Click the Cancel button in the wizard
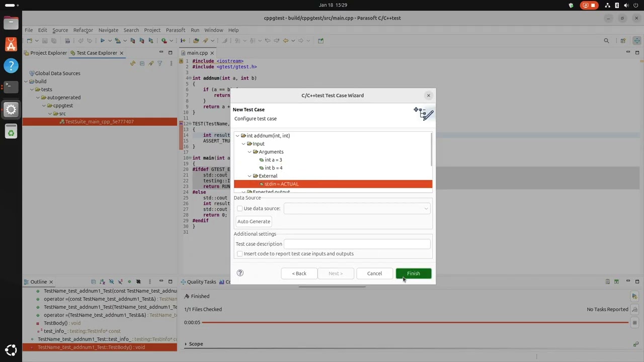Viewport: 644px width, 362px height. pyautogui.click(x=374, y=274)
